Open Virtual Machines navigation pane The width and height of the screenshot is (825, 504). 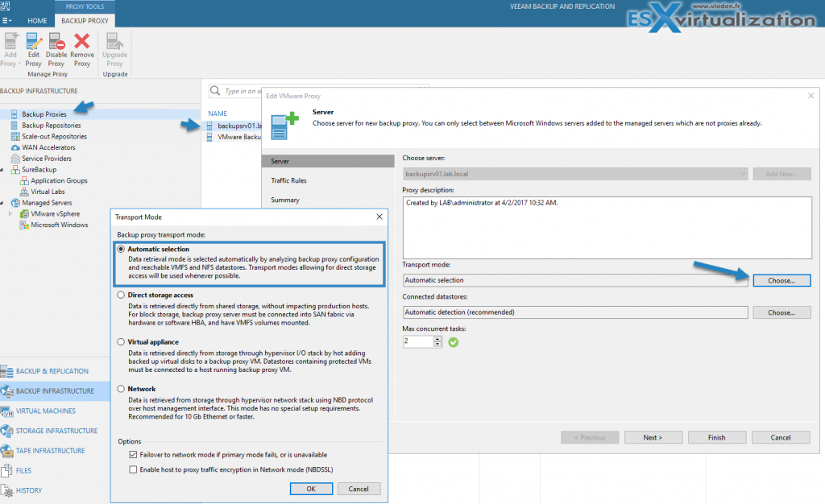(47, 411)
